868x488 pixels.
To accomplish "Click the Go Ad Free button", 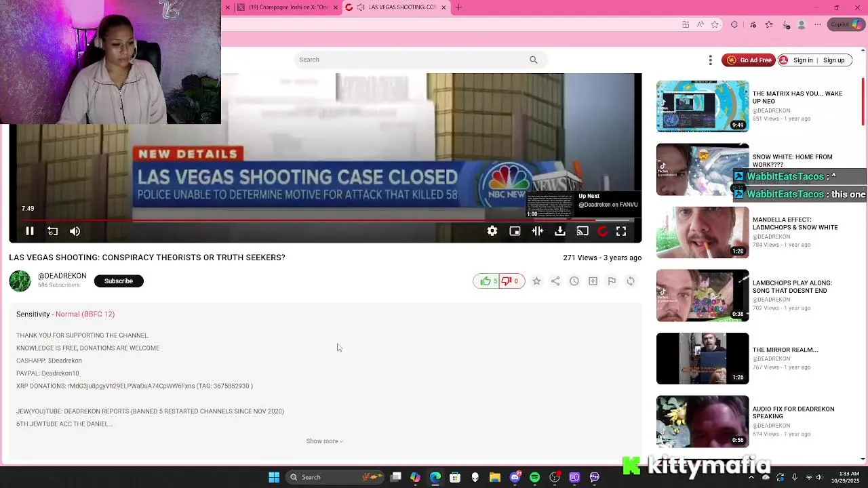I will click(x=749, y=60).
